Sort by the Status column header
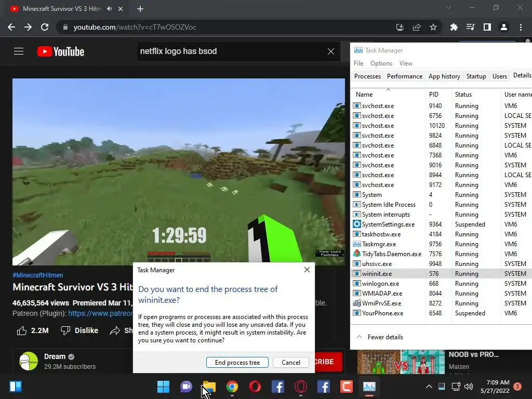 476,95
